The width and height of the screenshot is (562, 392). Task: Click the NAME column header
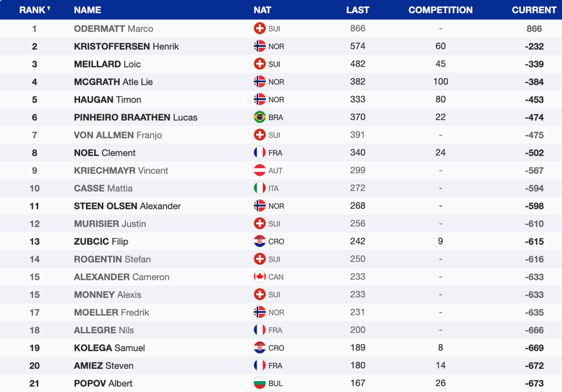[x=88, y=10]
